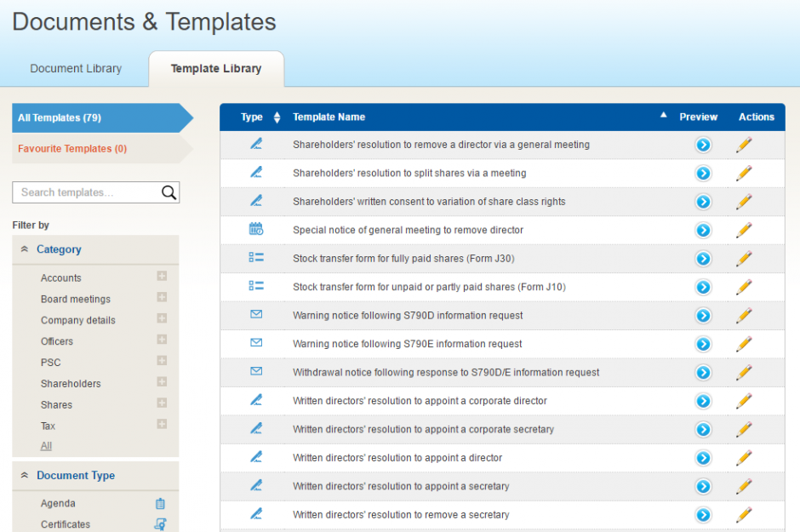Preview the Stock transfer form J30 template

(703, 259)
